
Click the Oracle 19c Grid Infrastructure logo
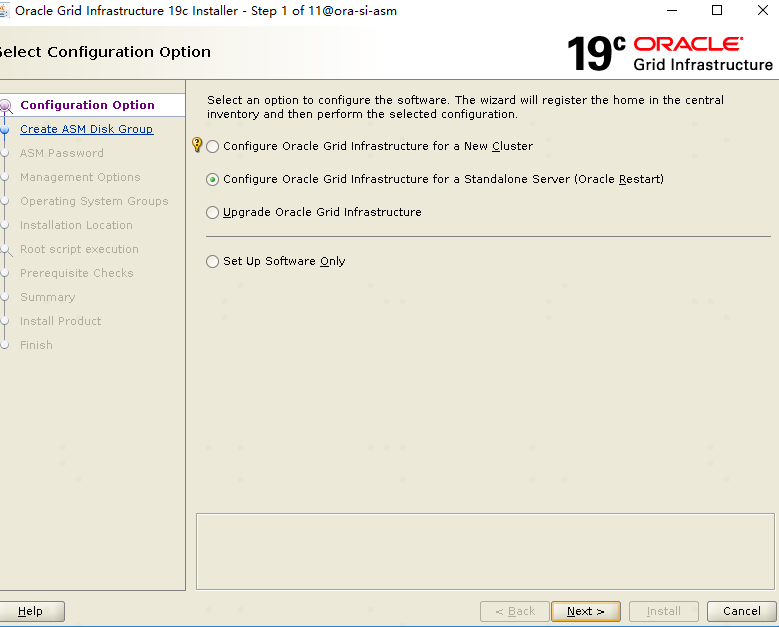tap(669, 53)
